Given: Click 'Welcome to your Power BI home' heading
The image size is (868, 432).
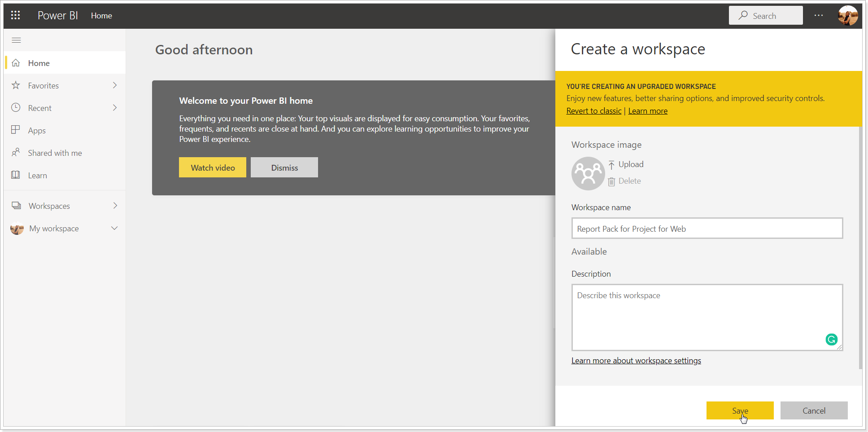Looking at the screenshot, I should point(246,101).
